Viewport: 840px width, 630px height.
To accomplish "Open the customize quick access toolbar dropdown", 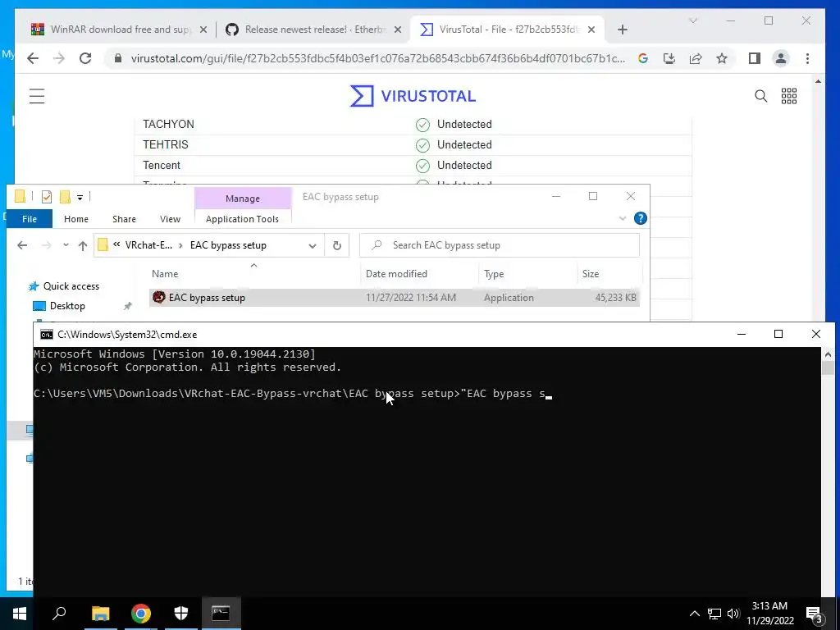I will click(x=80, y=197).
